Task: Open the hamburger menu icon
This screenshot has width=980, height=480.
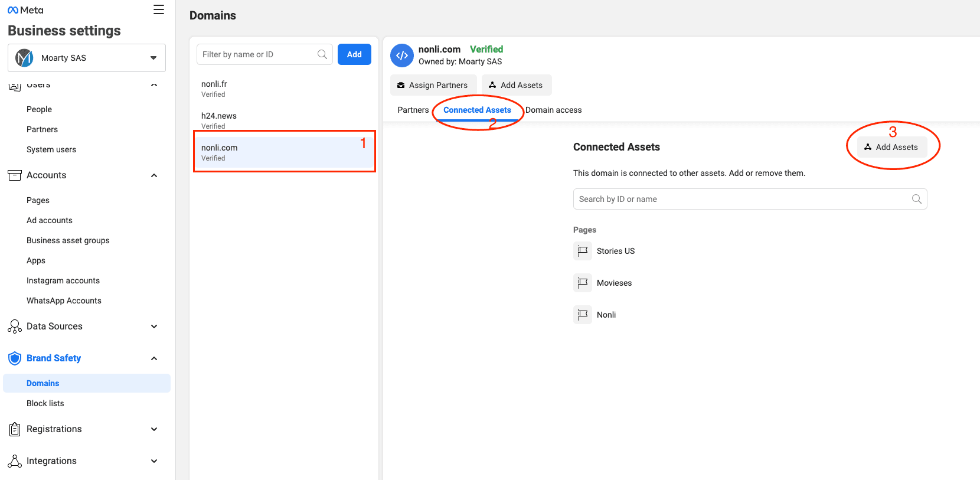Action: pyautogui.click(x=159, y=9)
